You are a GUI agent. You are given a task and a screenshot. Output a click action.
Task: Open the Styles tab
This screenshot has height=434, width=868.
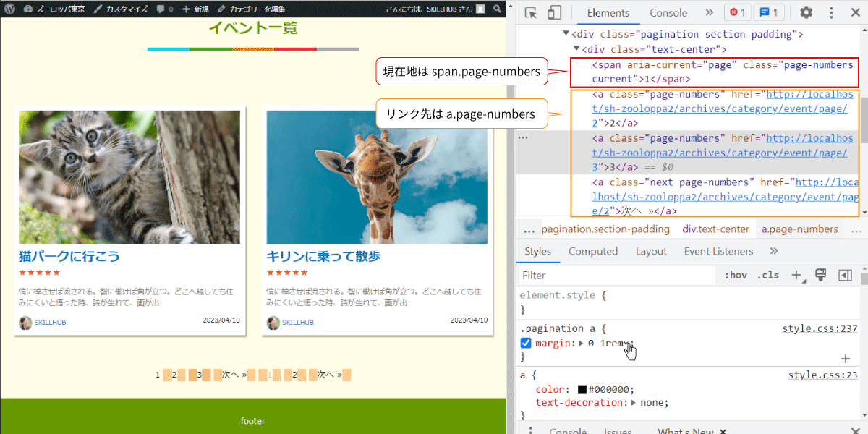click(537, 251)
